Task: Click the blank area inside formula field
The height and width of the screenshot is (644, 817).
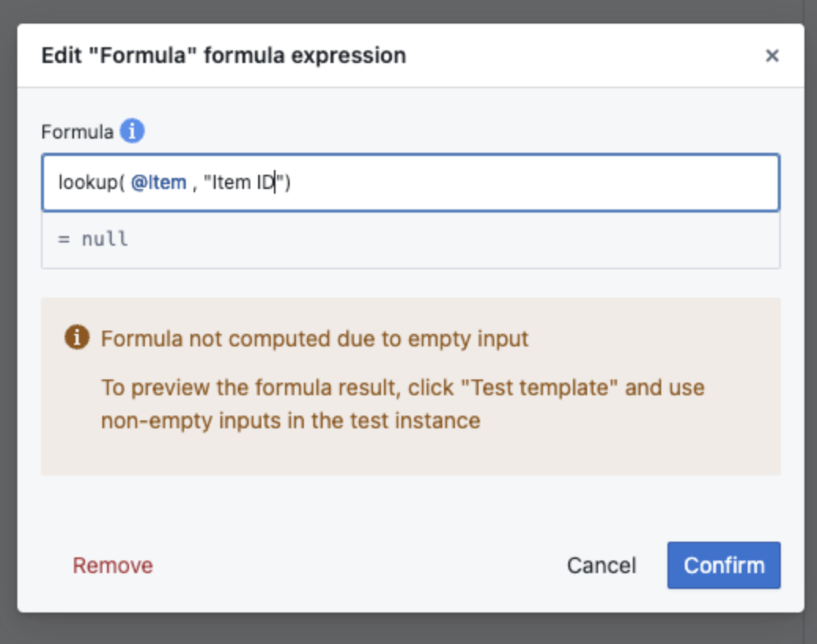Action: pos(531,183)
